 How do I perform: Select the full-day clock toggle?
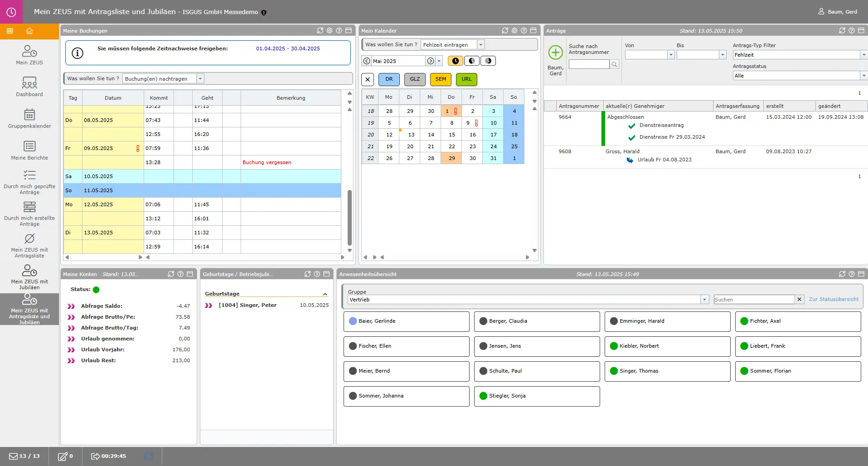(x=455, y=61)
